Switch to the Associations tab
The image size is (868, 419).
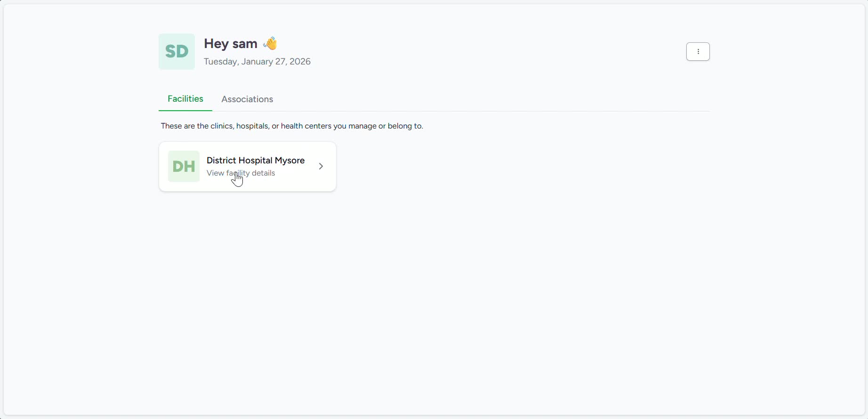point(247,99)
